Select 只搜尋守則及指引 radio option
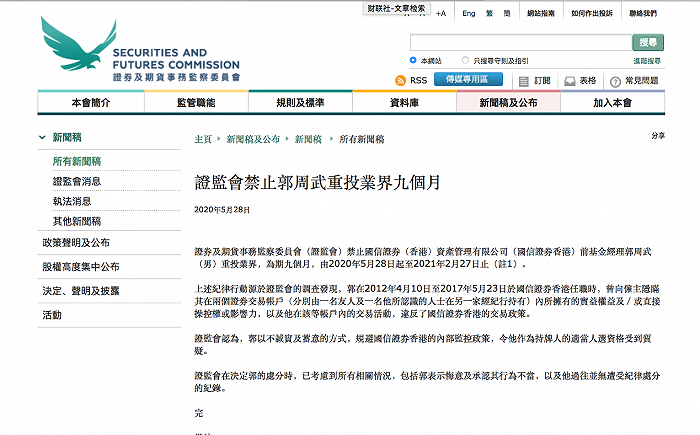Viewport: 700px width, 435px height. (465, 60)
